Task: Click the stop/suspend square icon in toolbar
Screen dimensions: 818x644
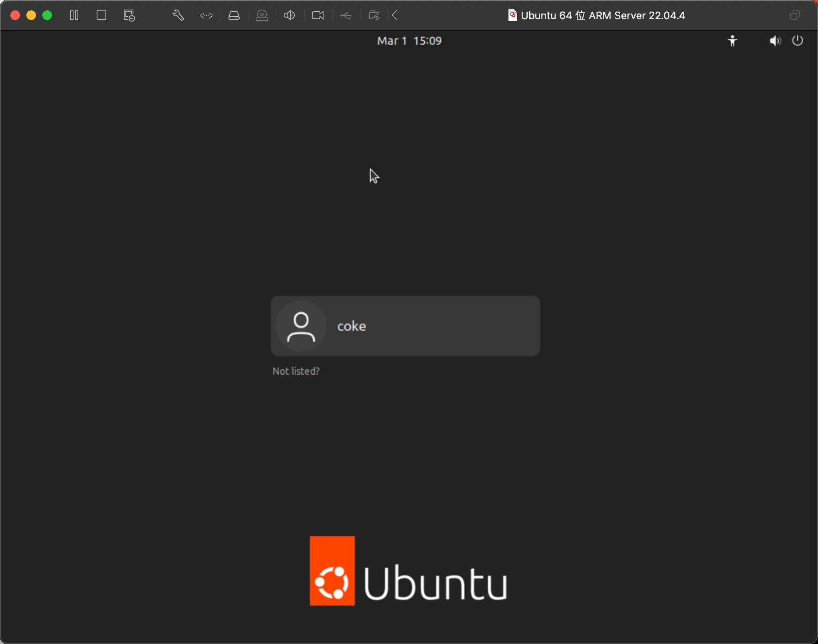Action: pyautogui.click(x=101, y=16)
